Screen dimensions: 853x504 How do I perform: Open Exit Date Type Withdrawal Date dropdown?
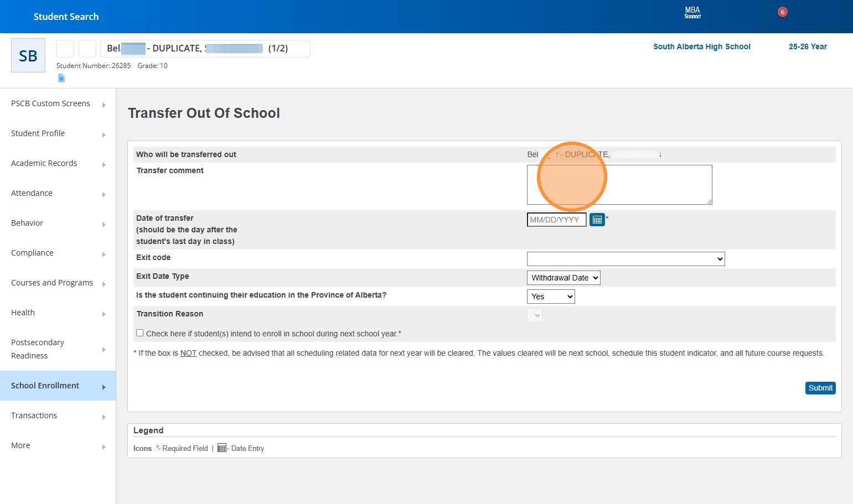pyautogui.click(x=563, y=278)
